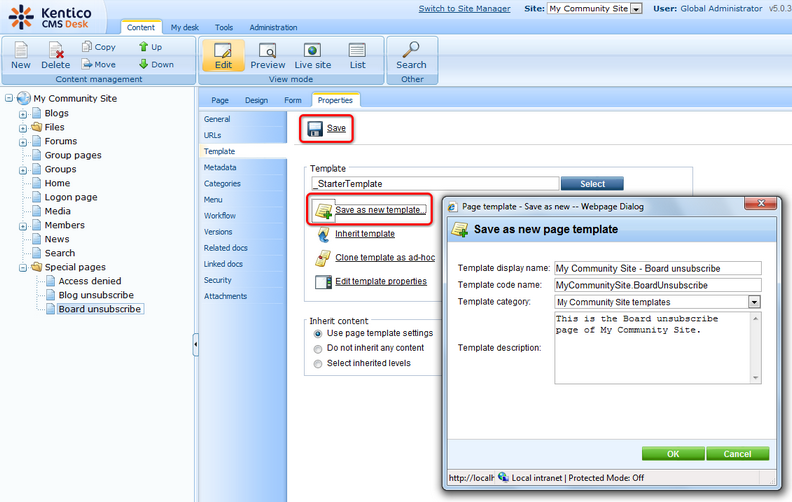Click the Save floppy disk icon
This screenshot has height=502, width=792.
[x=315, y=129]
